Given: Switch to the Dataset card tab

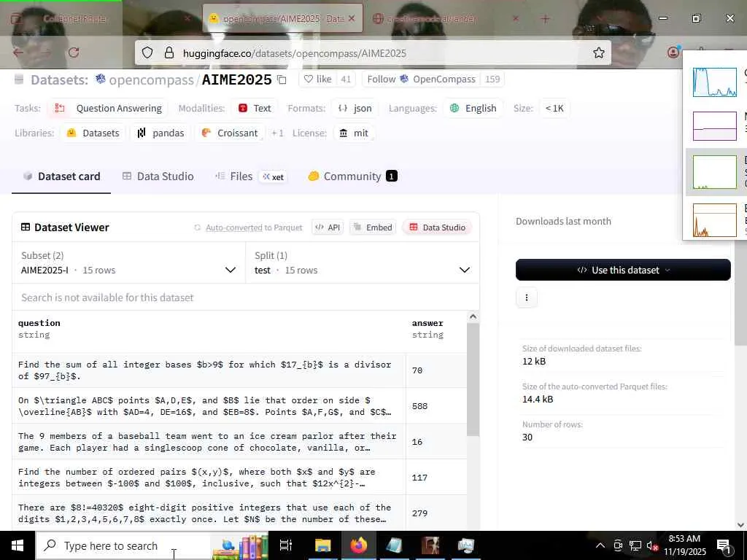Looking at the screenshot, I should coord(61,176).
